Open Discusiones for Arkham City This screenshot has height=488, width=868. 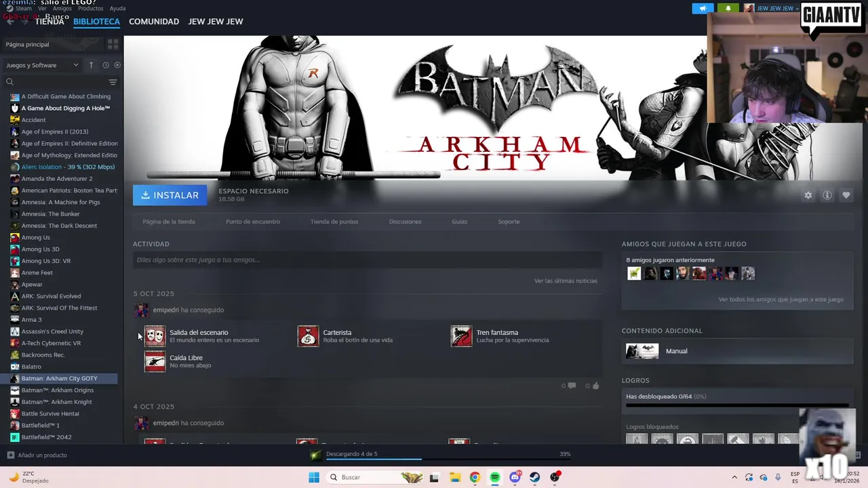405,222
